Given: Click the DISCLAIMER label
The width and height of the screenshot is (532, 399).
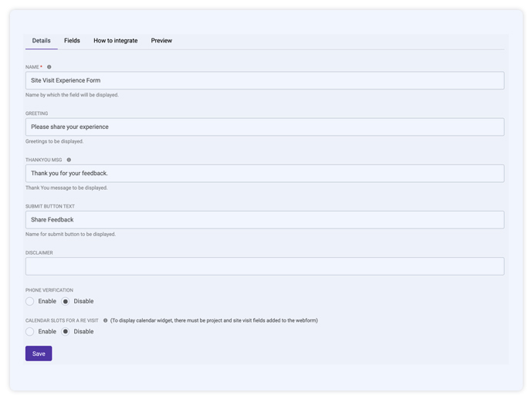Looking at the screenshot, I should [39, 253].
